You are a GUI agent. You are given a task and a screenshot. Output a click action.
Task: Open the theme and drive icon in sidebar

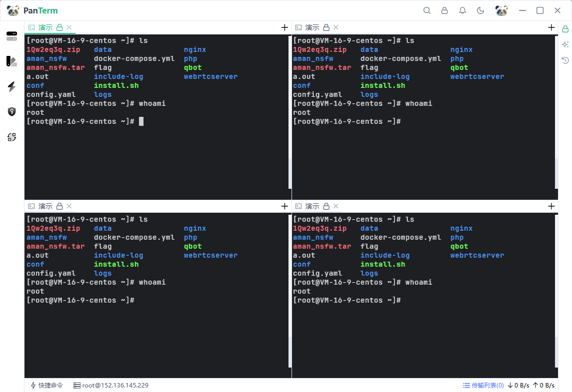pyautogui.click(x=12, y=61)
